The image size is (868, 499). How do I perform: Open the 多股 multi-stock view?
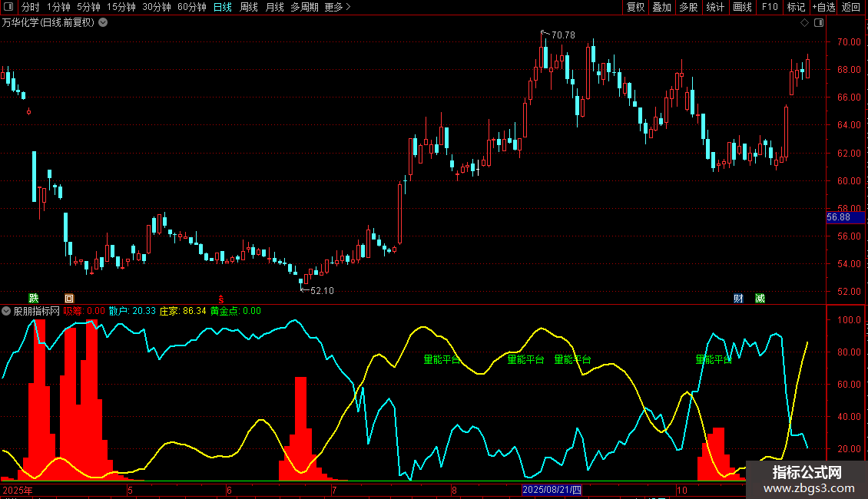tap(688, 7)
